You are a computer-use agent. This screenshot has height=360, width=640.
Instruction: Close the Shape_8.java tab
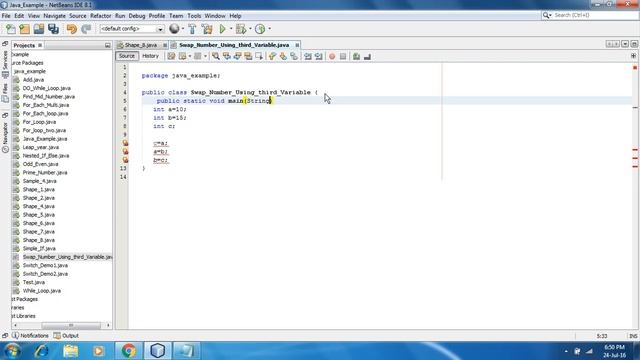165,45
